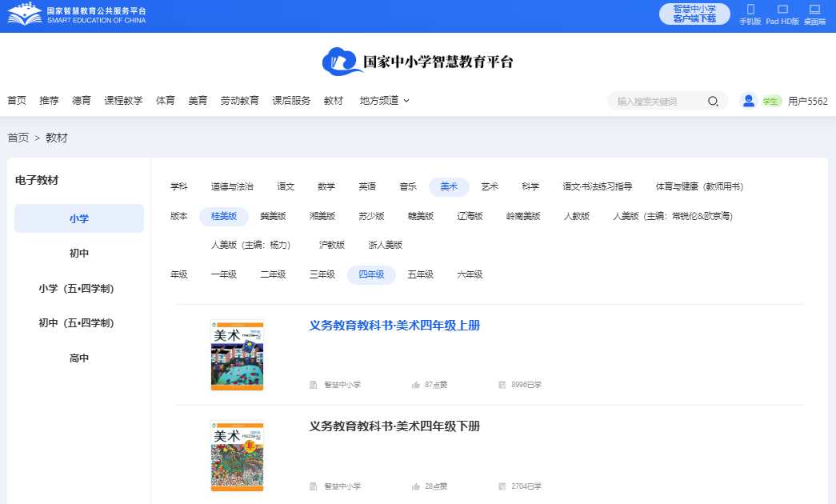Select 初中 in the sidebar

79,254
